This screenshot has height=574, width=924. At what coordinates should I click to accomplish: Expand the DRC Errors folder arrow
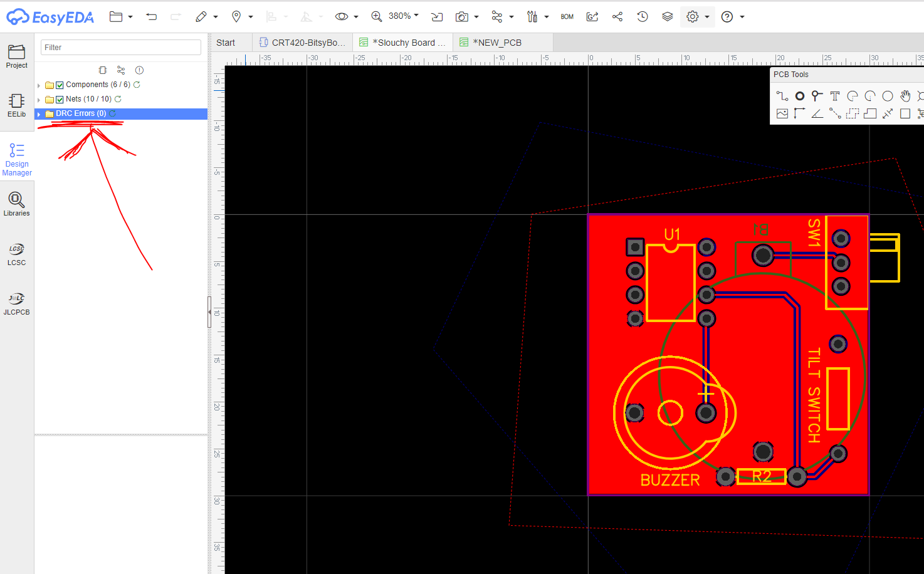[39, 114]
